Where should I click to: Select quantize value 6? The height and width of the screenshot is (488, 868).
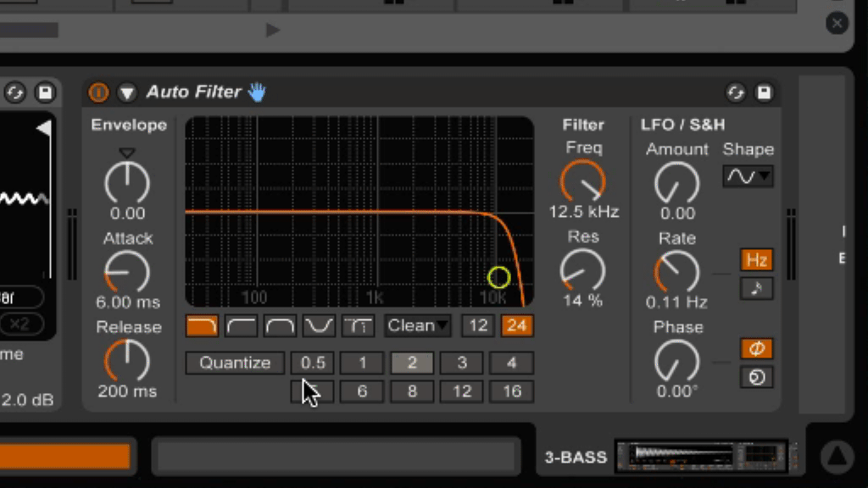(x=362, y=391)
